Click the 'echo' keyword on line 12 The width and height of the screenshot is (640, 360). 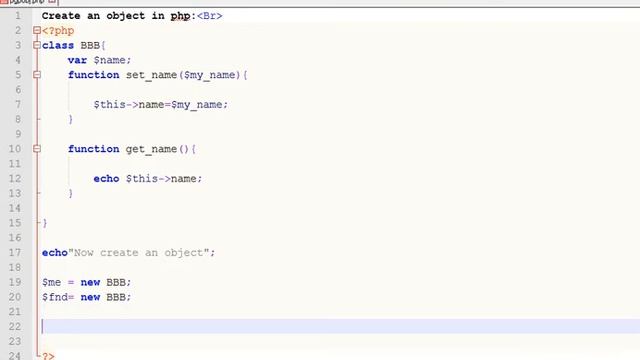click(106, 178)
